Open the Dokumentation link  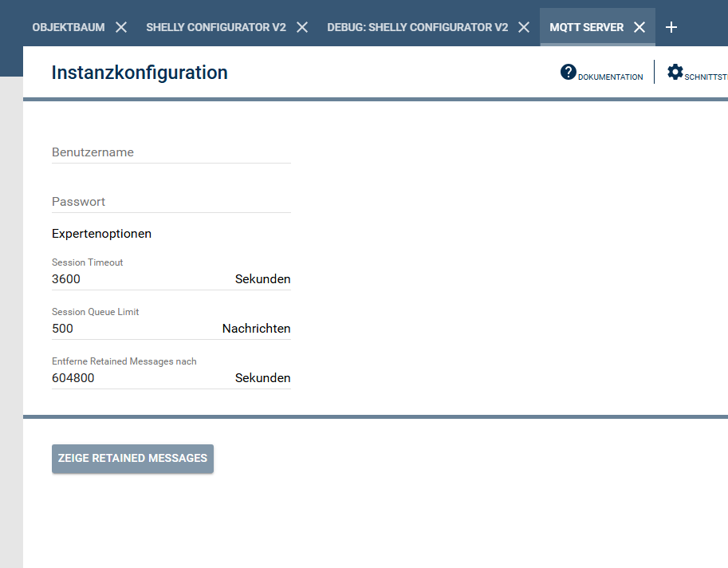(x=610, y=77)
